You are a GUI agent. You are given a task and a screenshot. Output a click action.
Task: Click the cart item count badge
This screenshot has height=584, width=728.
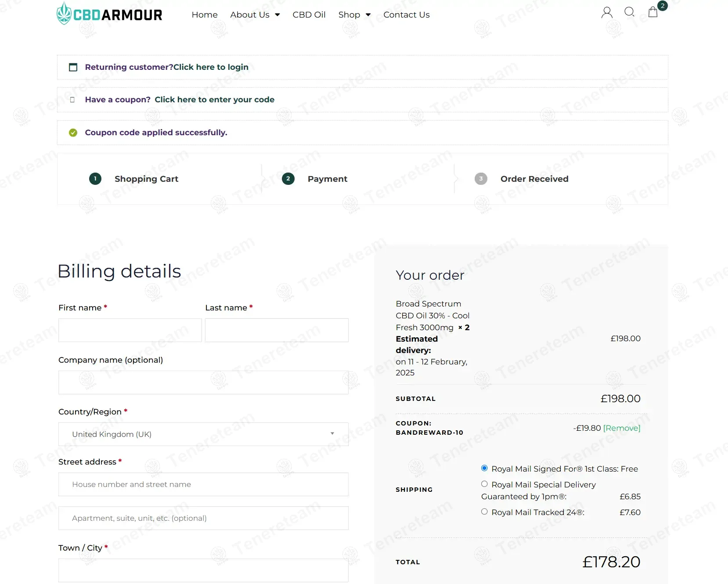(663, 6)
